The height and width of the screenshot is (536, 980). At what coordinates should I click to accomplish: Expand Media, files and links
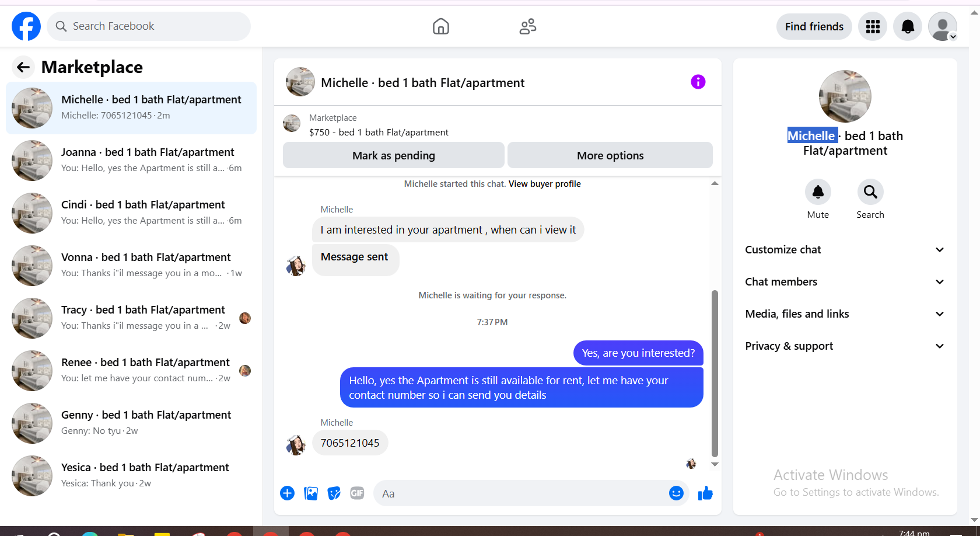click(x=845, y=314)
